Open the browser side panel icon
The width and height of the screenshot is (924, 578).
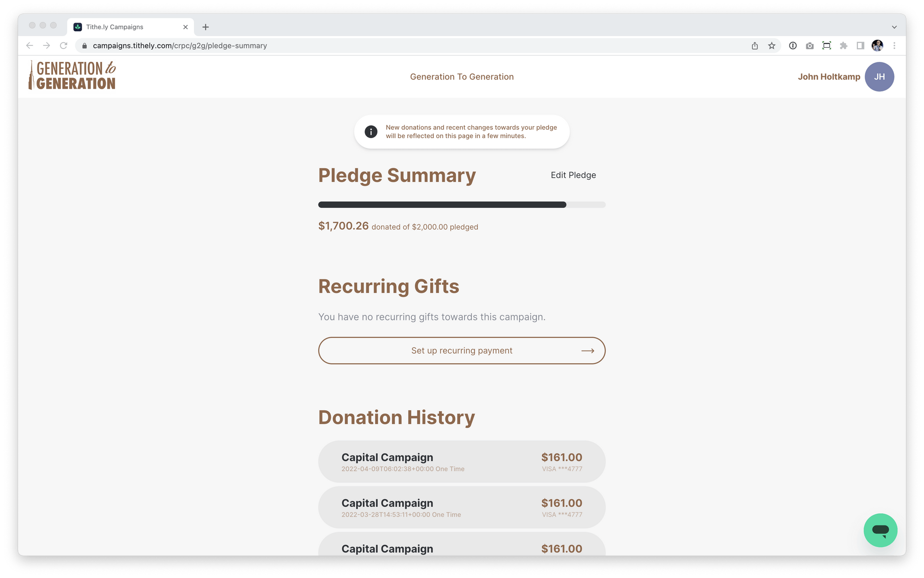(x=860, y=45)
